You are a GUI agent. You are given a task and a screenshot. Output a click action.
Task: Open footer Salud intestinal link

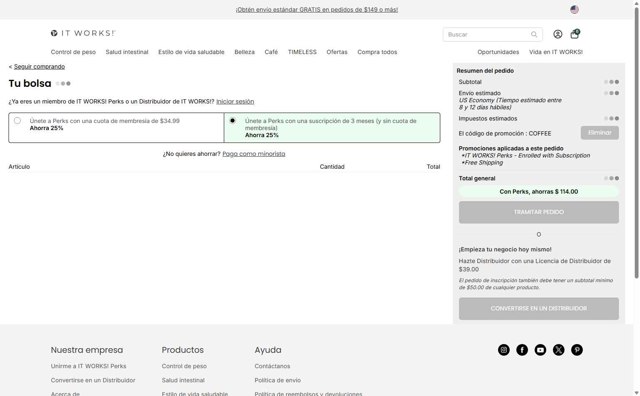(x=183, y=380)
